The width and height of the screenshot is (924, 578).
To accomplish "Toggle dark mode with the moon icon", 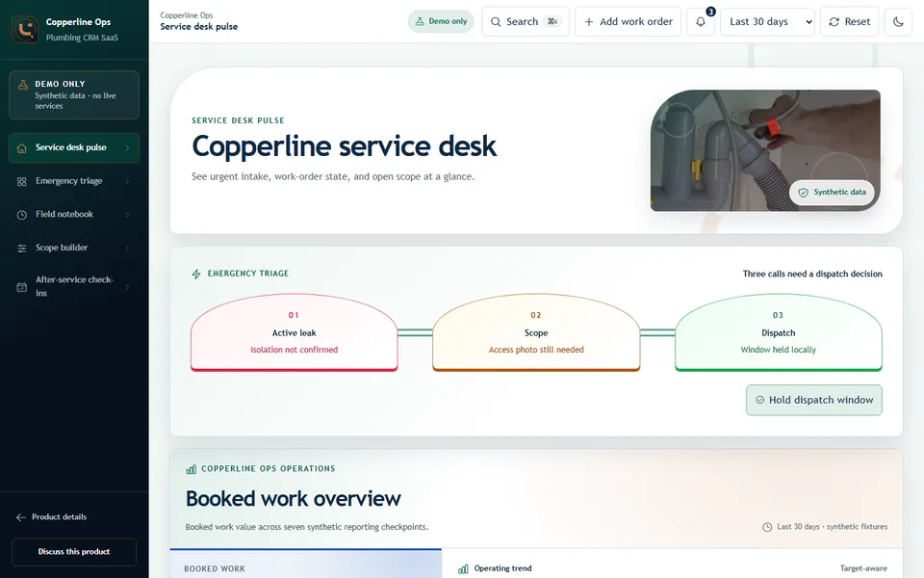I will tap(898, 22).
